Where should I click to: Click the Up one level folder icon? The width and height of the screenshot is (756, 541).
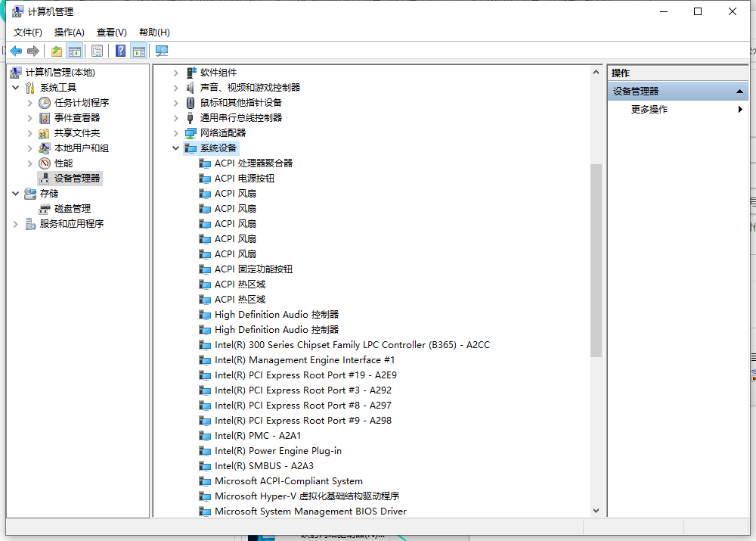click(x=57, y=51)
